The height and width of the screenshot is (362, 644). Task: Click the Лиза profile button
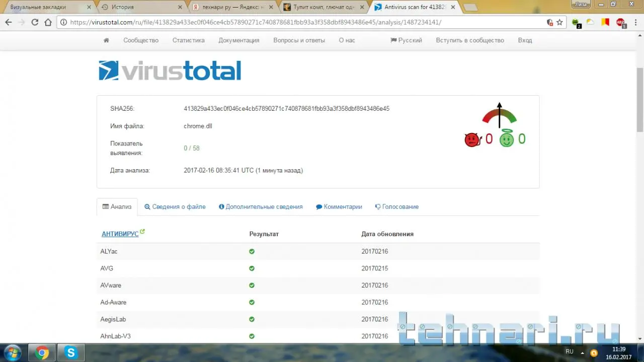point(581,4)
